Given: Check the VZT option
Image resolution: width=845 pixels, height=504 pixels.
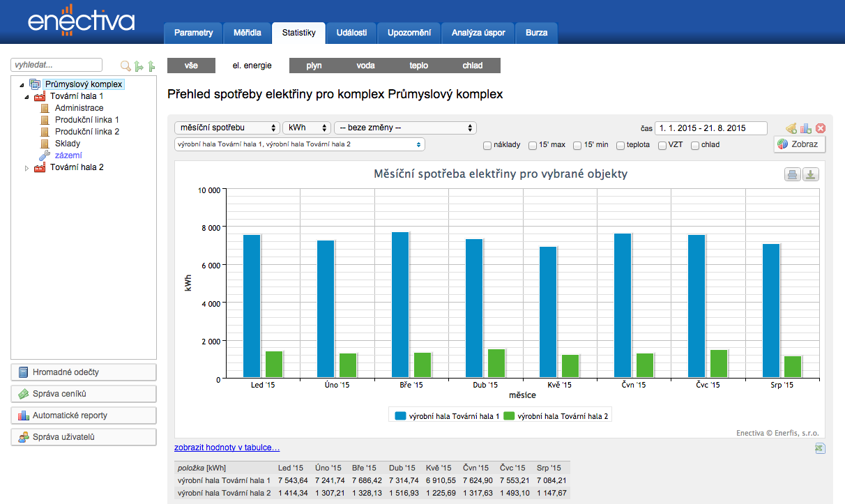Looking at the screenshot, I should pos(662,145).
